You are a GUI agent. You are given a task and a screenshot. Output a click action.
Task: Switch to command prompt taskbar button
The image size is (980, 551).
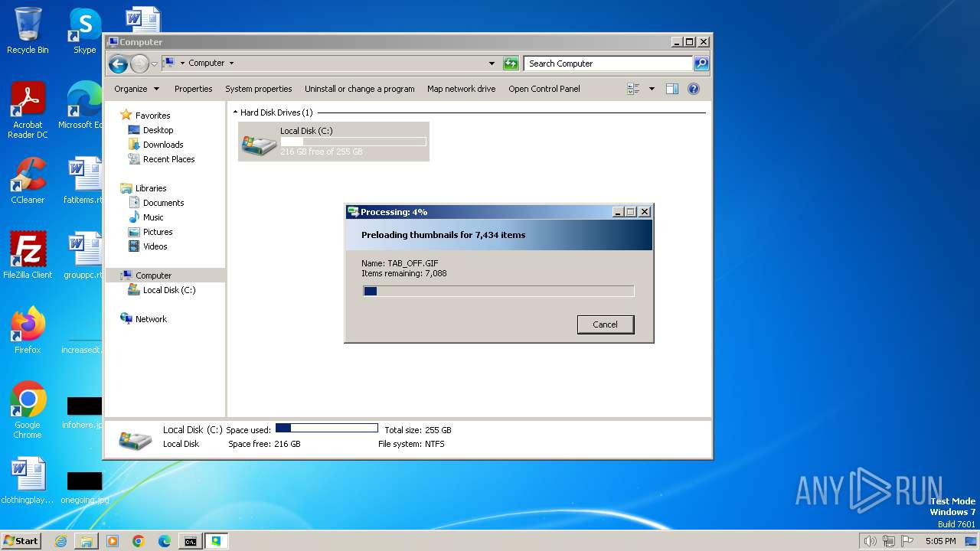[191, 541]
